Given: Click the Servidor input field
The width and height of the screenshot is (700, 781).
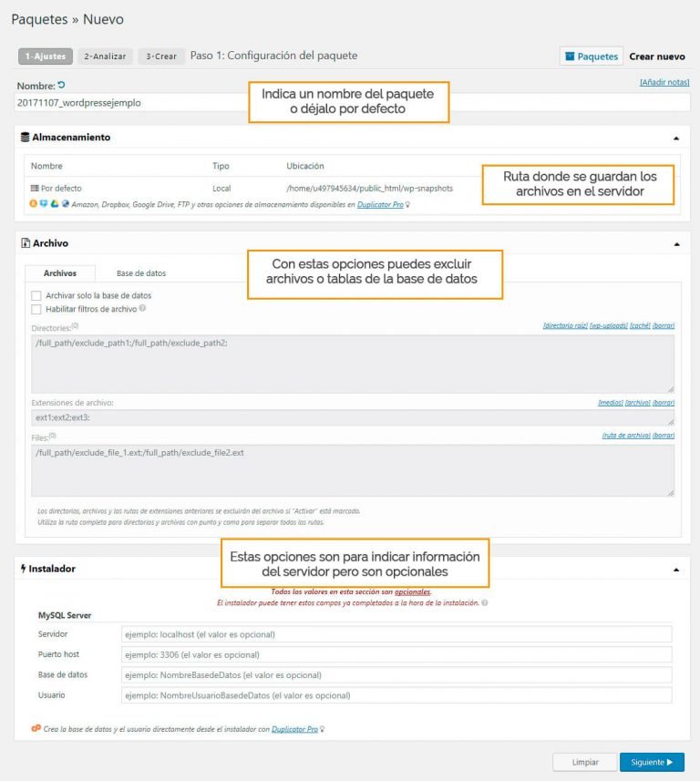Looking at the screenshot, I should [x=396, y=634].
